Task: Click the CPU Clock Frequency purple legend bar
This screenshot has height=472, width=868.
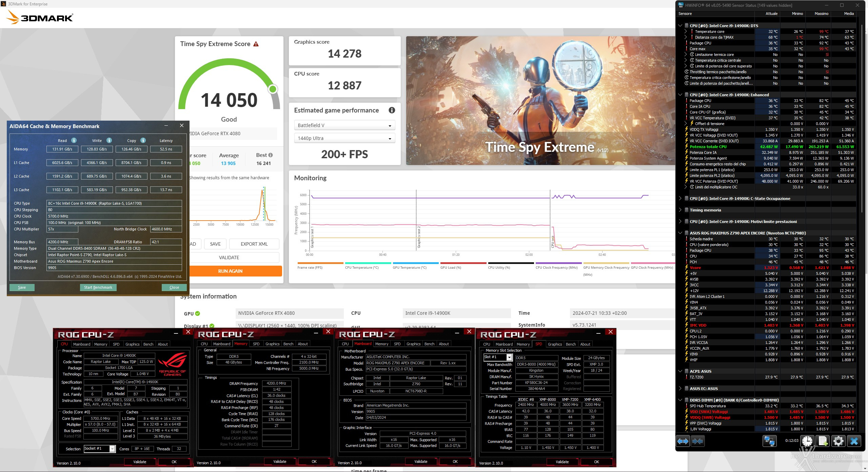Action: (558, 263)
